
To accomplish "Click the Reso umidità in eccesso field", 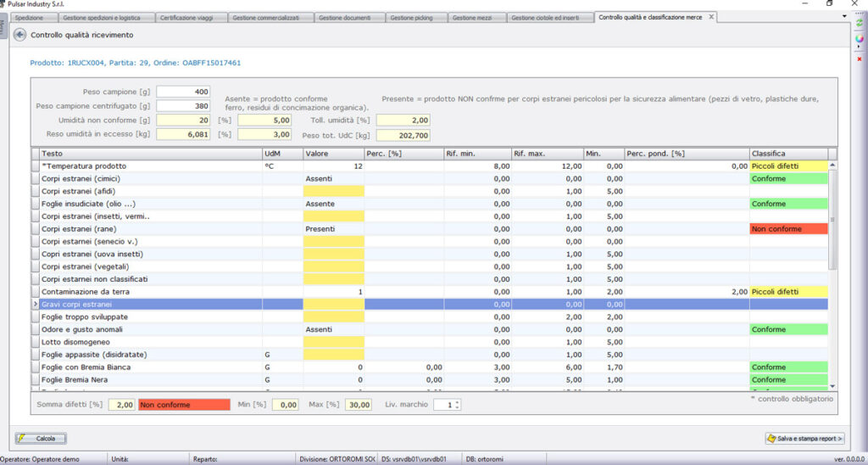I will coord(183,134).
